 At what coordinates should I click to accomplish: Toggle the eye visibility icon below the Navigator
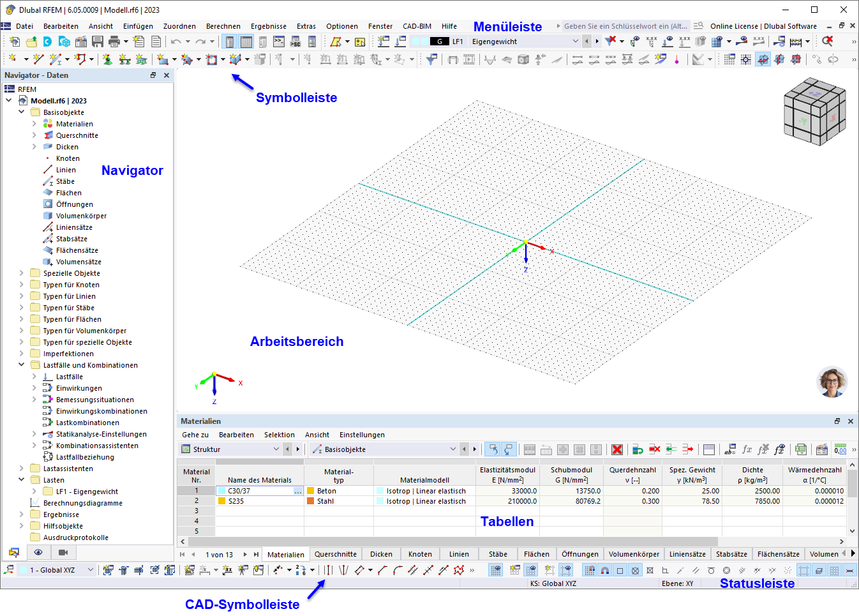(38, 552)
